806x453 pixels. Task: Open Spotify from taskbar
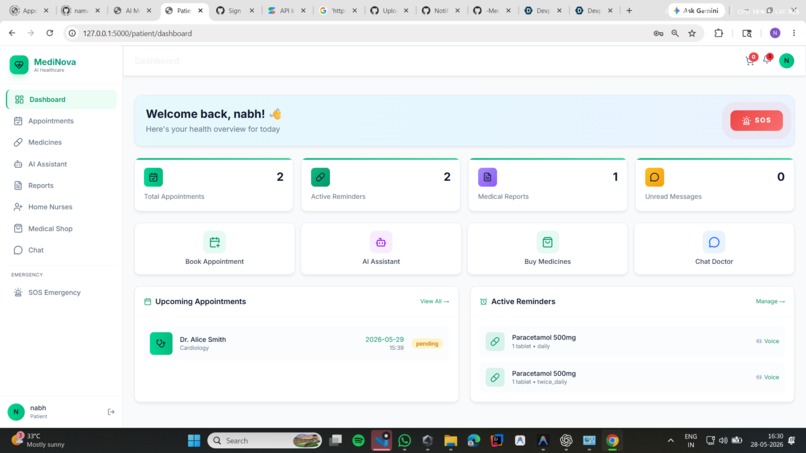point(358,441)
